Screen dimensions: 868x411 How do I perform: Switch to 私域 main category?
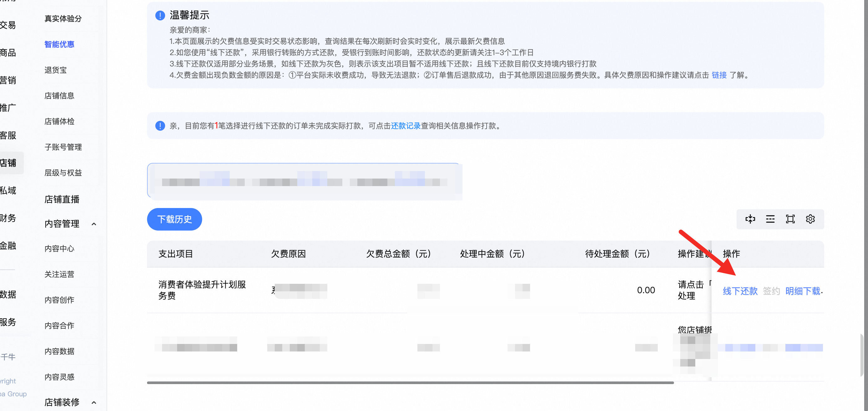coord(8,190)
